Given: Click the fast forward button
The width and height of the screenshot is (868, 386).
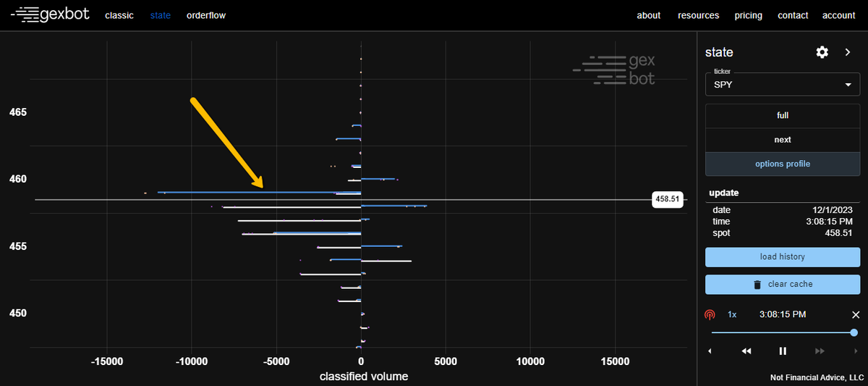Looking at the screenshot, I should tap(820, 351).
